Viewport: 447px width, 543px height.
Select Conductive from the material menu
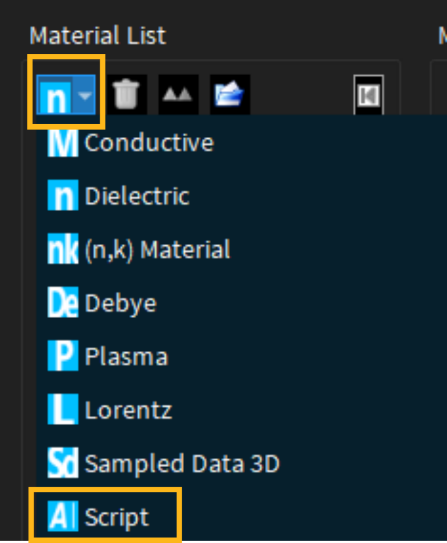tap(131, 142)
